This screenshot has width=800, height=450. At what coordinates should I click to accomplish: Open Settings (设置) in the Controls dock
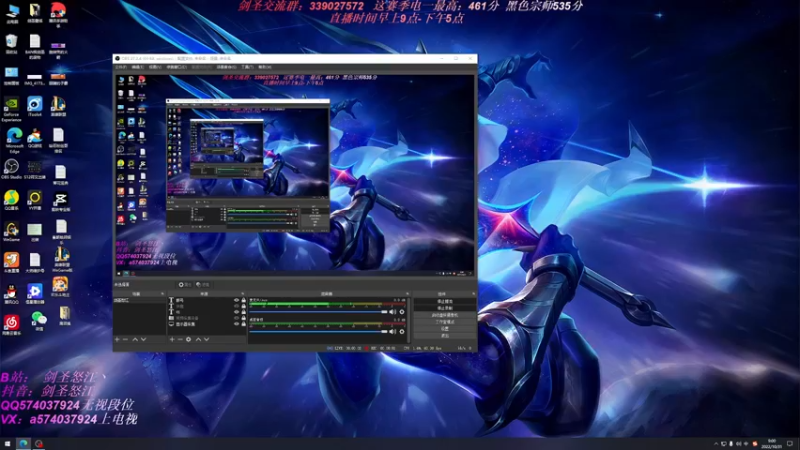(445, 329)
